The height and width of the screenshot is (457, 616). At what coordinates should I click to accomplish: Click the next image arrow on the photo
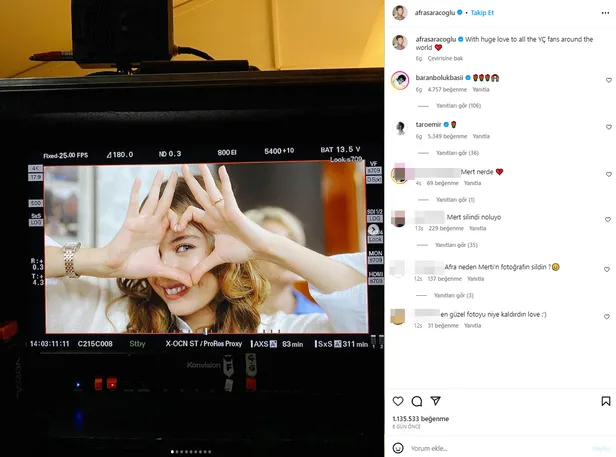point(374,230)
